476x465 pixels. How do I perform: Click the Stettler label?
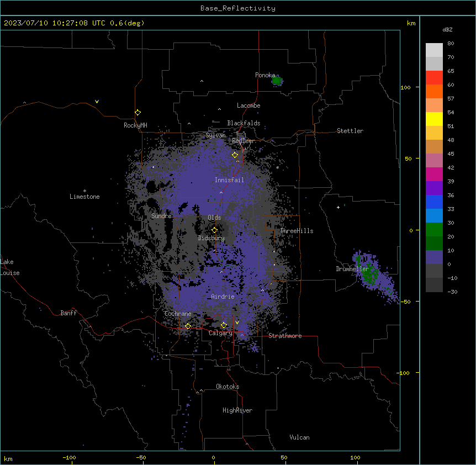pyautogui.click(x=350, y=131)
